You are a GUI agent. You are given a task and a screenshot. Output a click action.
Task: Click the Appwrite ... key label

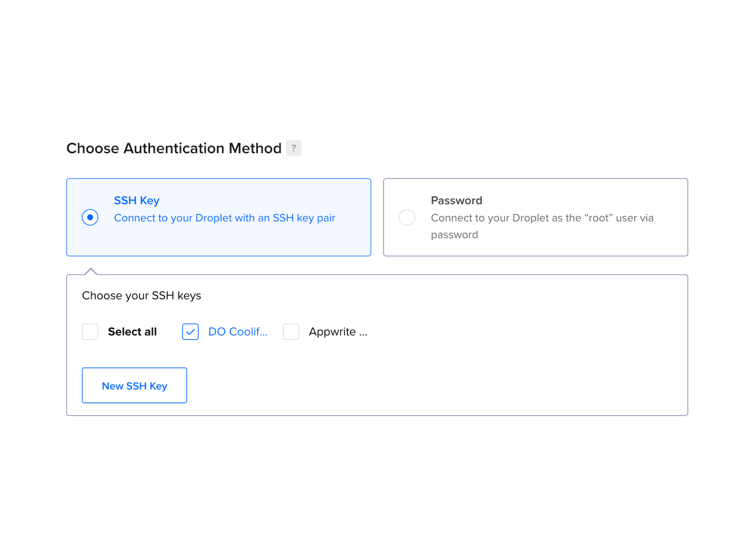(x=338, y=332)
